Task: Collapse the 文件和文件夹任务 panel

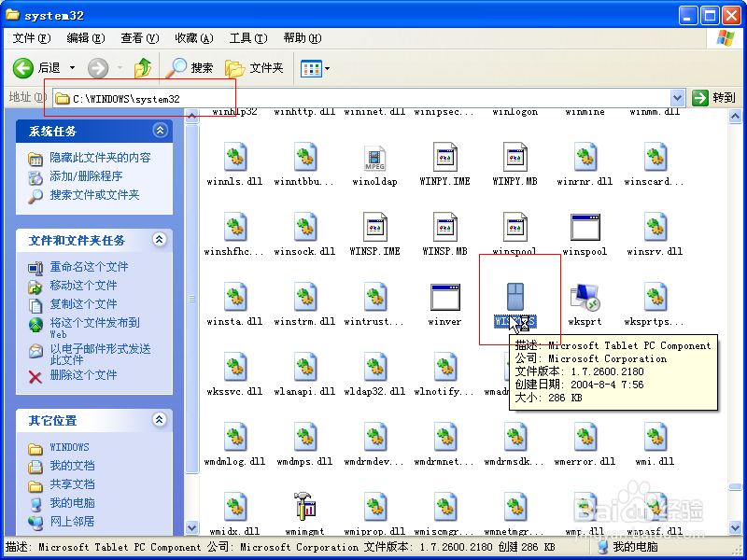Action: click(160, 240)
